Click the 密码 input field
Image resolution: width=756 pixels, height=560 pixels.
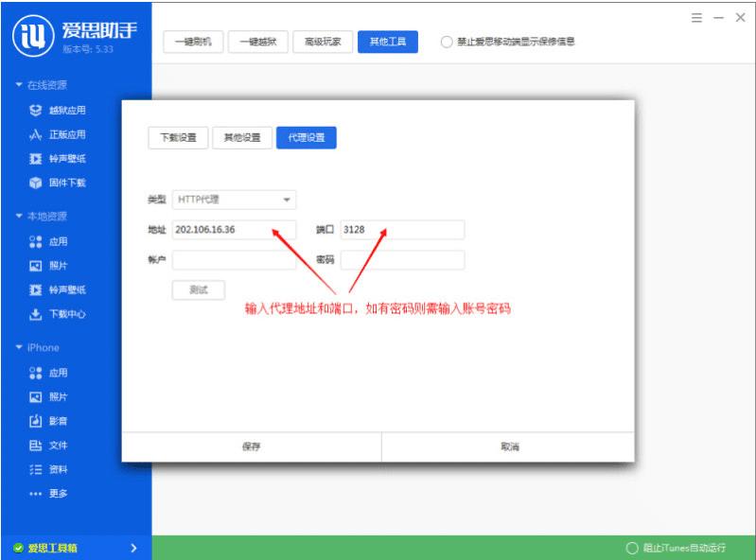(402, 260)
